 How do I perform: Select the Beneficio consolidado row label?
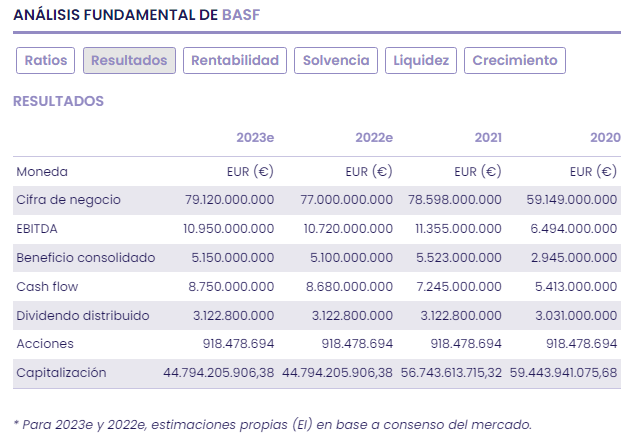pos(86,258)
